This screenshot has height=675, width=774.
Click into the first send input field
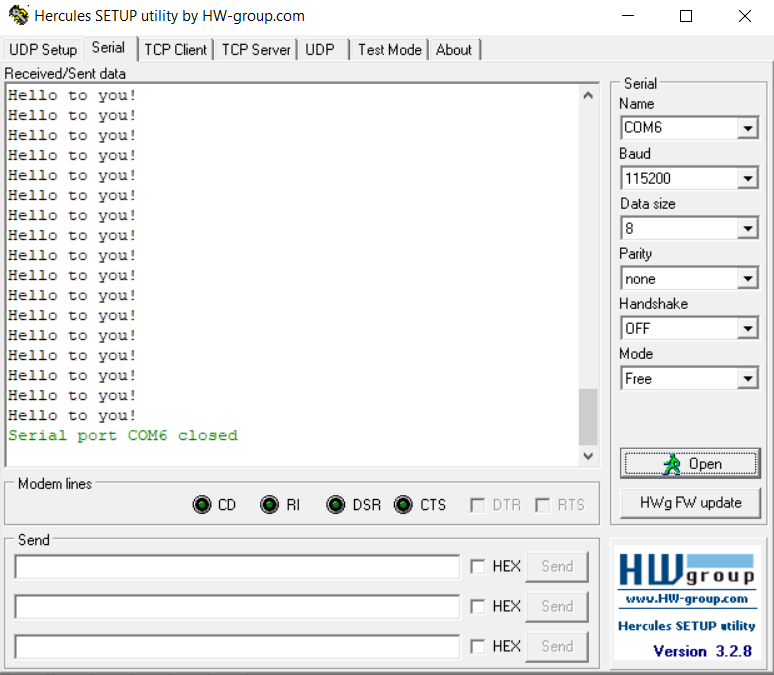(x=237, y=566)
